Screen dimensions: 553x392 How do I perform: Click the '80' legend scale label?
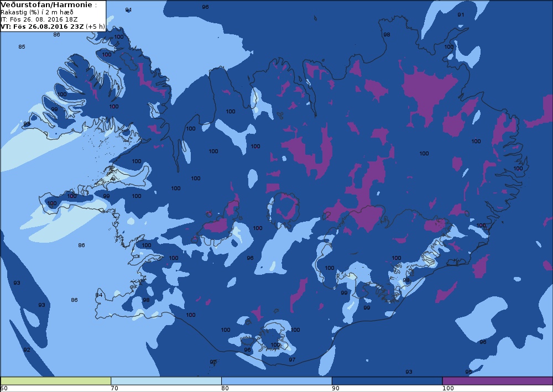pyautogui.click(x=225, y=389)
